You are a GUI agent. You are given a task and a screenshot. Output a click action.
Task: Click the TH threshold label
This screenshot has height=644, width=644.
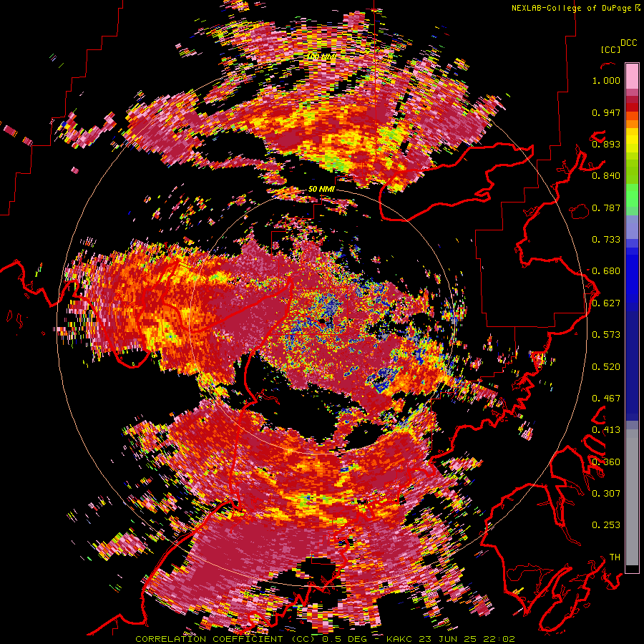click(615, 557)
